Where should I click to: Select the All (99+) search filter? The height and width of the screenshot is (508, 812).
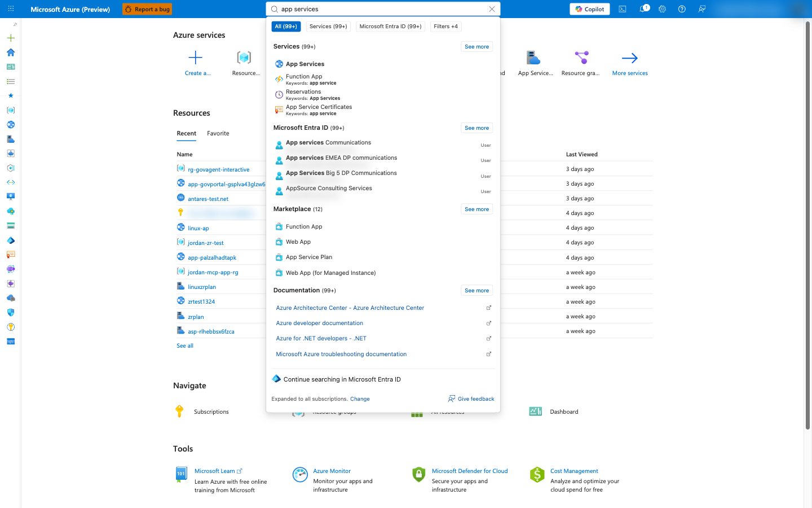(x=286, y=27)
